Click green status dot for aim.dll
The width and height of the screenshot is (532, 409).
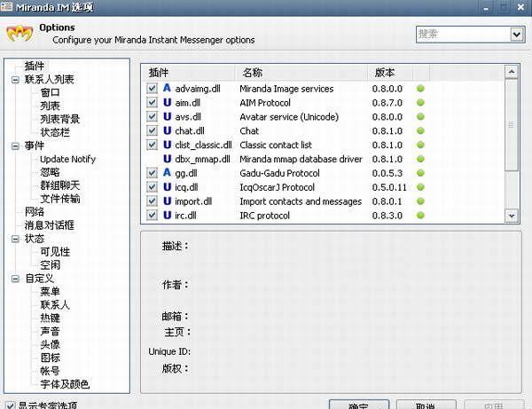[420, 103]
